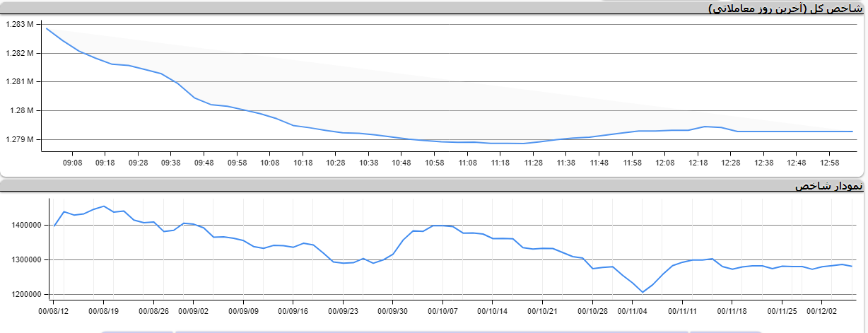Click the 1.279 M y-axis label
The image size is (868, 333).
[x=19, y=139]
